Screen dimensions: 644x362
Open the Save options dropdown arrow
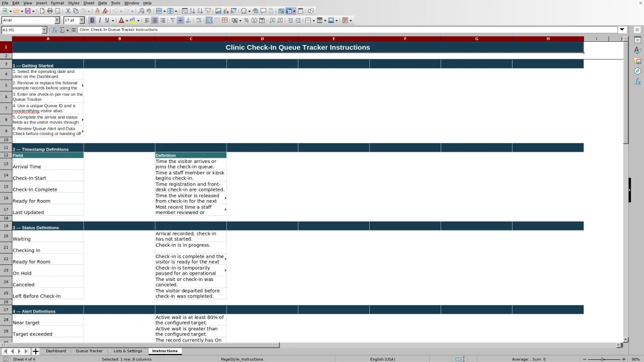coord(33,11)
